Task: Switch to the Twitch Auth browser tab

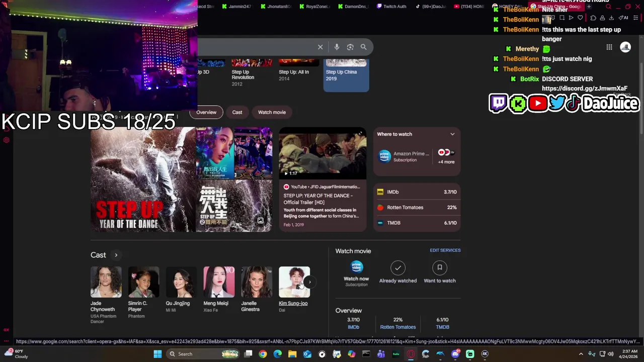Action: (x=390, y=7)
